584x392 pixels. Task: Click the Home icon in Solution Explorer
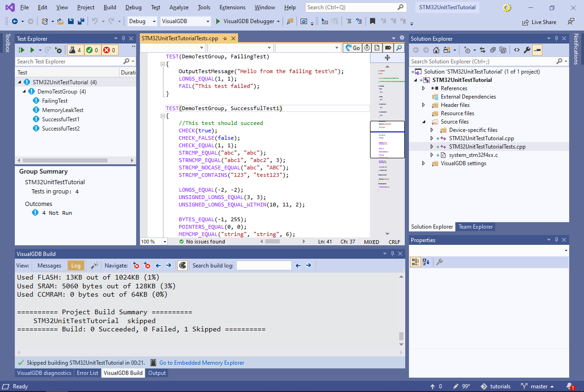pos(436,50)
